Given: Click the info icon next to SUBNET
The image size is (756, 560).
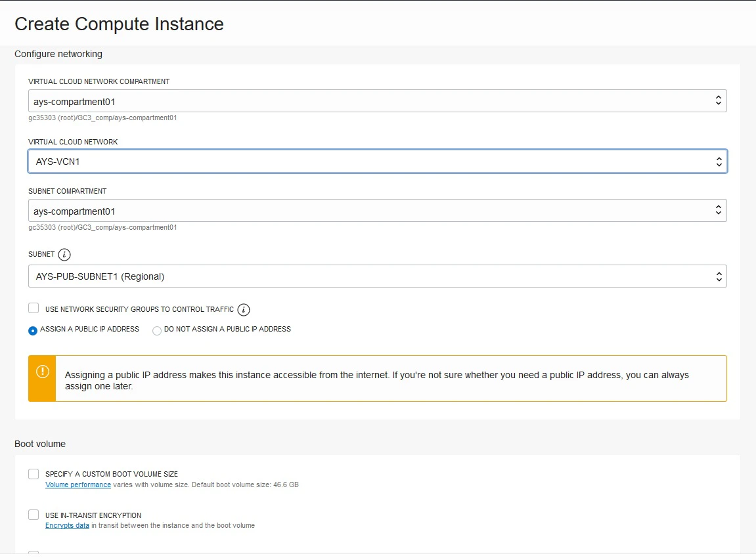Looking at the screenshot, I should point(64,255).
